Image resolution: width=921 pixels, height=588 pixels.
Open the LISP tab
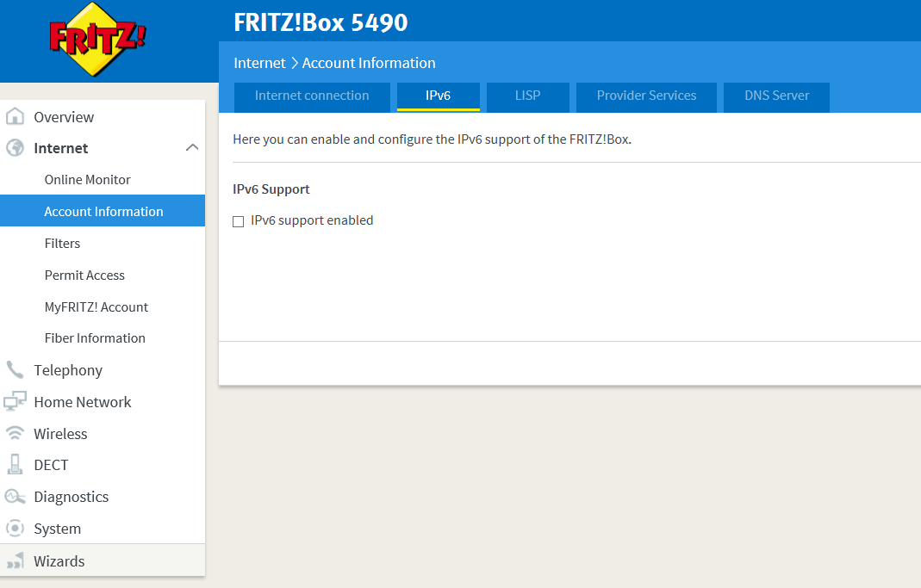[x=527, y=96]
